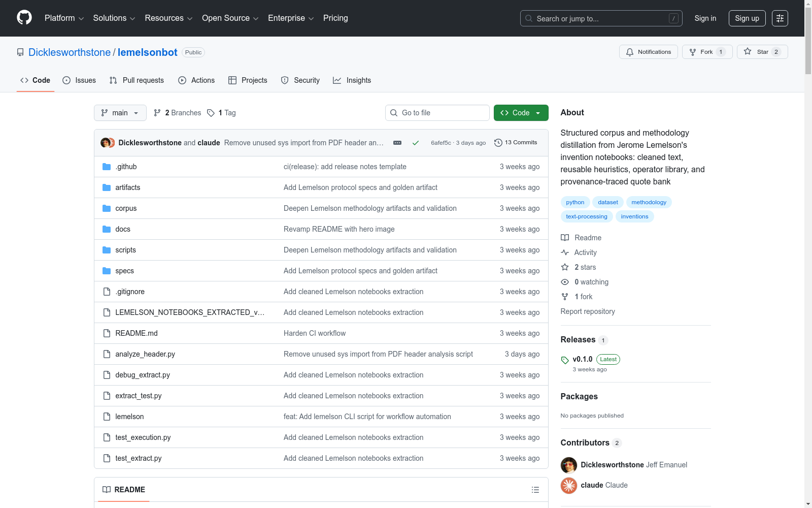Open the Activity link in About
Viewport: 812px width, 508px height.
[x=579, y=252]
